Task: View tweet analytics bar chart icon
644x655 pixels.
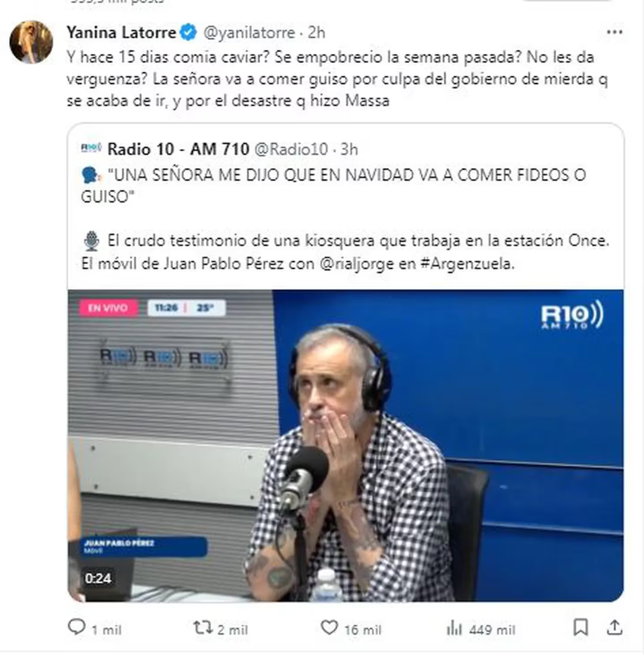Action: click(x=454, y=628)
